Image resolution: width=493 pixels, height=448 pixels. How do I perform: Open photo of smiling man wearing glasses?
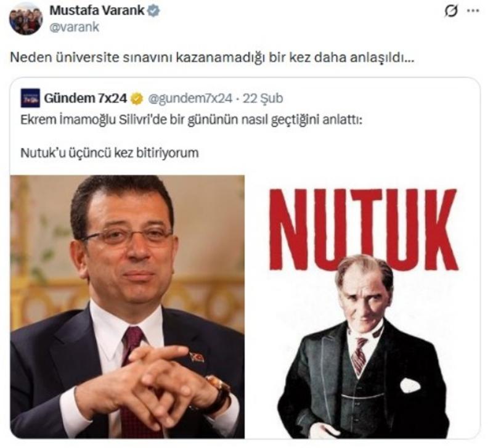(x=128, y=306)
